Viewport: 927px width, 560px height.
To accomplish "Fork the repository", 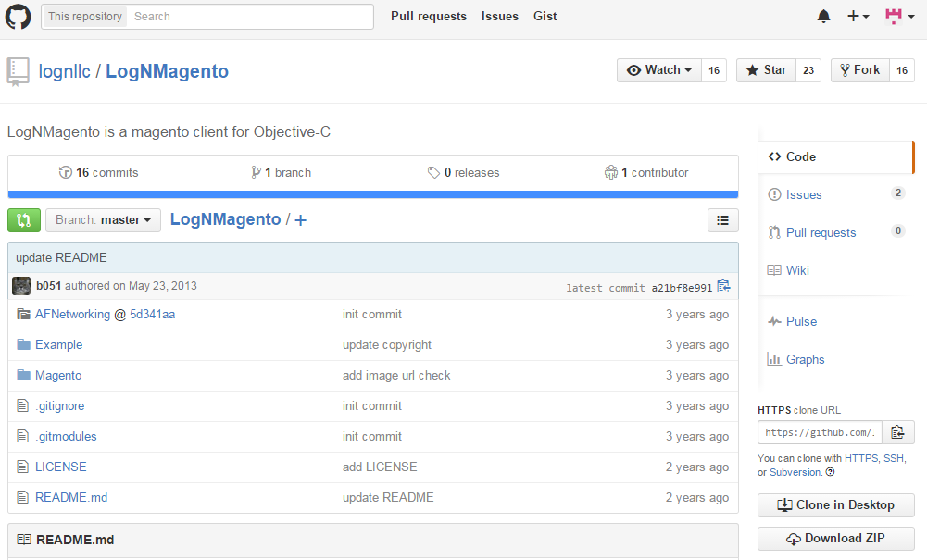I will pos(859,70).
